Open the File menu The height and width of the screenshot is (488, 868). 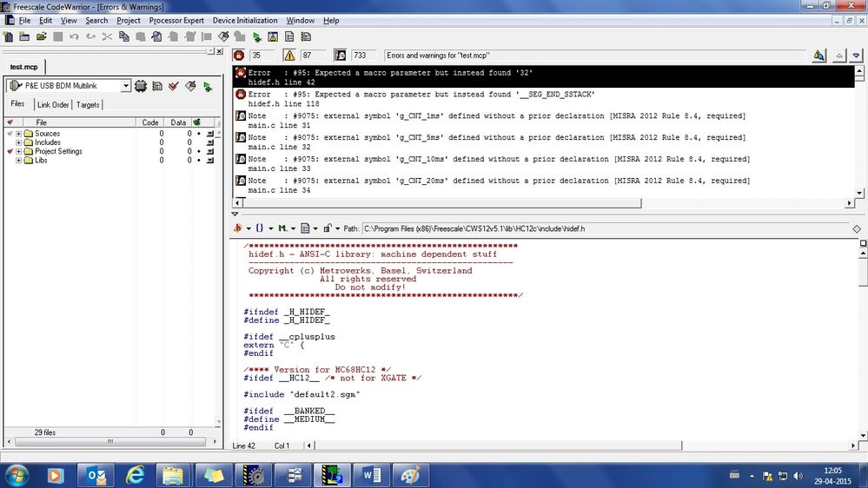pos(25,21)
